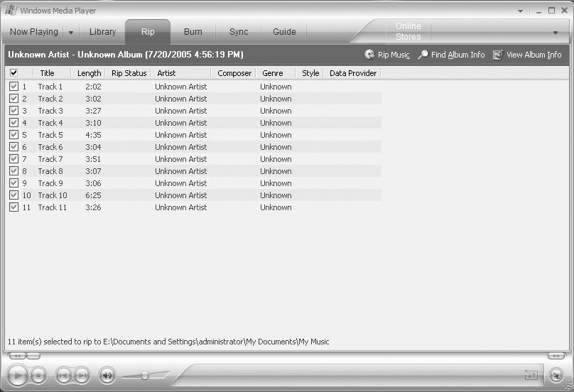Click Track 5 length 4:35
The image size is (574, 392).
[x=93, y=135]
